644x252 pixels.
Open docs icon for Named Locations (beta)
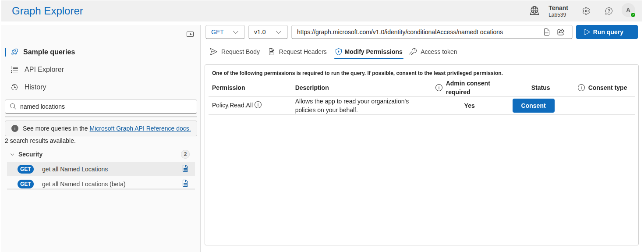185,183
